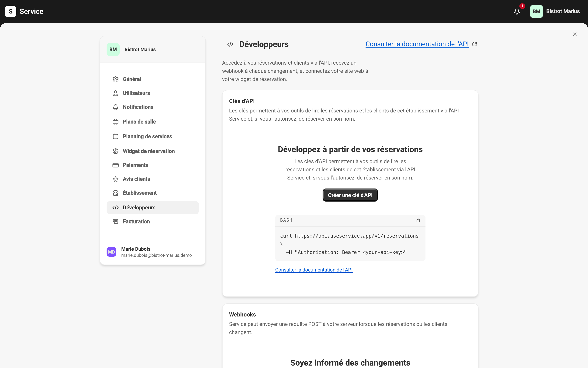Click the Notifications bell sidebar icon
Screen dimensions: 588x368
tap(115, 107)
